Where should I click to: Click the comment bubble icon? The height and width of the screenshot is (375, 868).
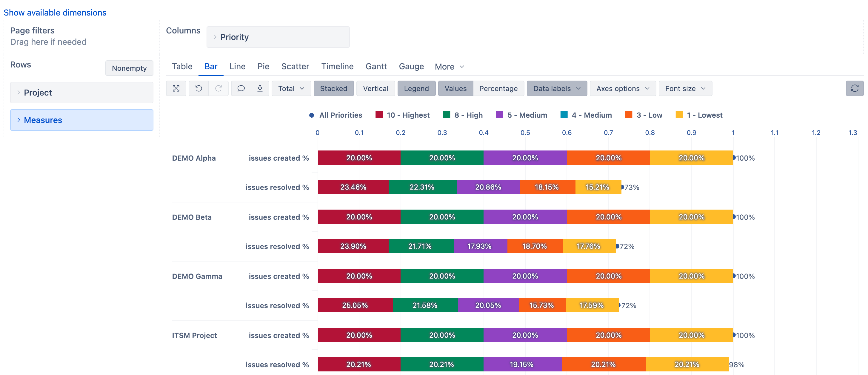click(241, 88)
